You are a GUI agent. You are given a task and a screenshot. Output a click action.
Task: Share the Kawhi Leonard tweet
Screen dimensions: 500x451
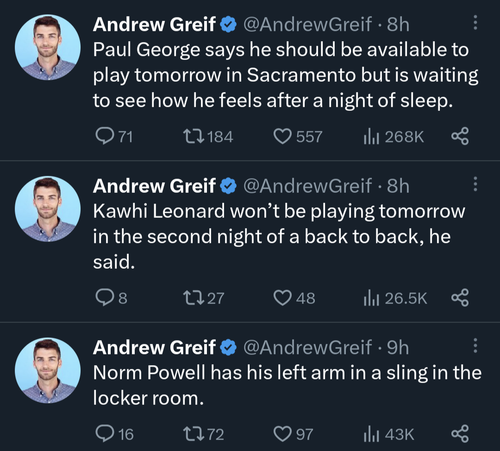460,298
